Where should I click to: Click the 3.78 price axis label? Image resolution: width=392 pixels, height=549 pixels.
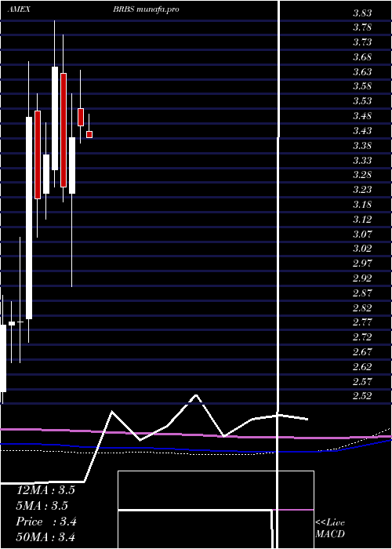click(x=362, y=27)
